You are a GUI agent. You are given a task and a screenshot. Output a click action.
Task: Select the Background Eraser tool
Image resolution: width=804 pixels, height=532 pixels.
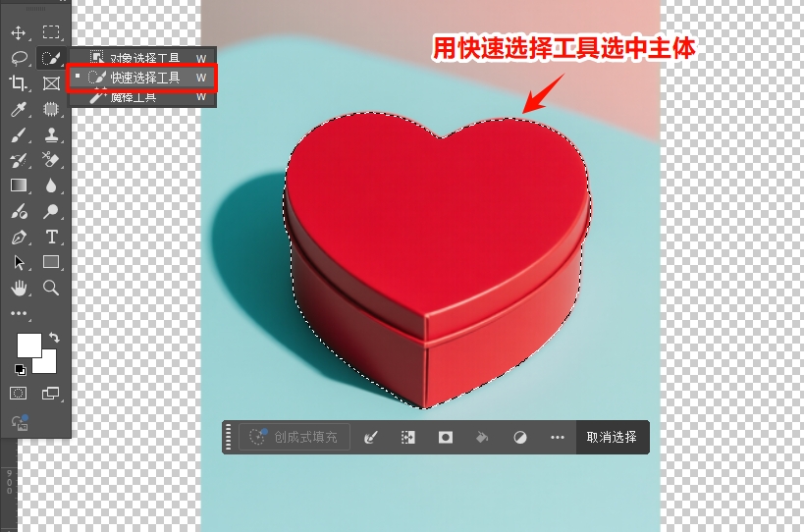point(51,160)
